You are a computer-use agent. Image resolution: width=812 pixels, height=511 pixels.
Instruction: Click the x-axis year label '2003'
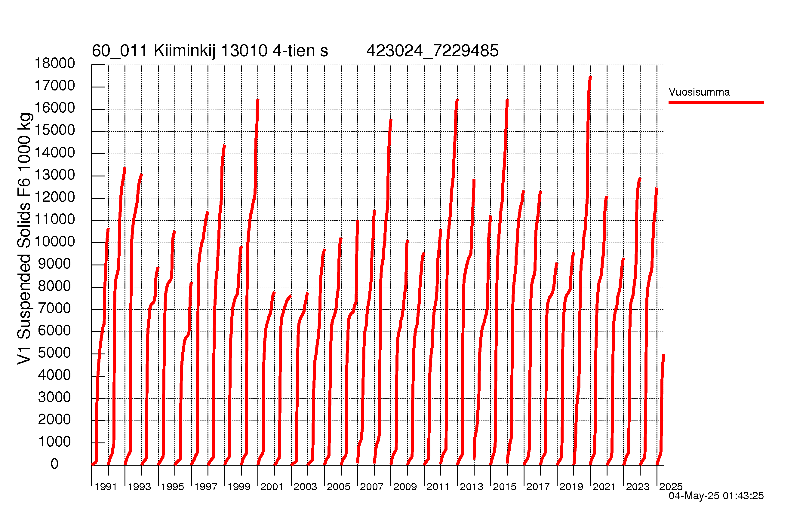(x=305, y=487)
